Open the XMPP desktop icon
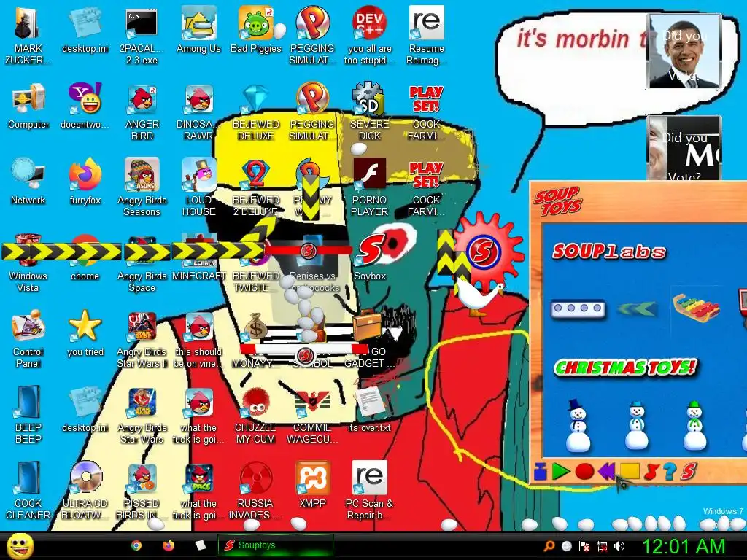Viewport: 747px width, 560px height. (312, 485)
